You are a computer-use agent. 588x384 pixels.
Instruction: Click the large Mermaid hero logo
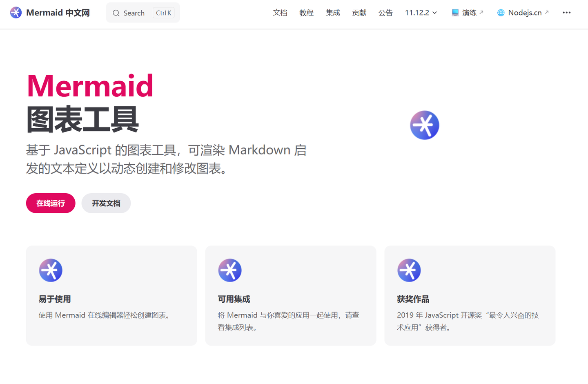coord(425,125)
